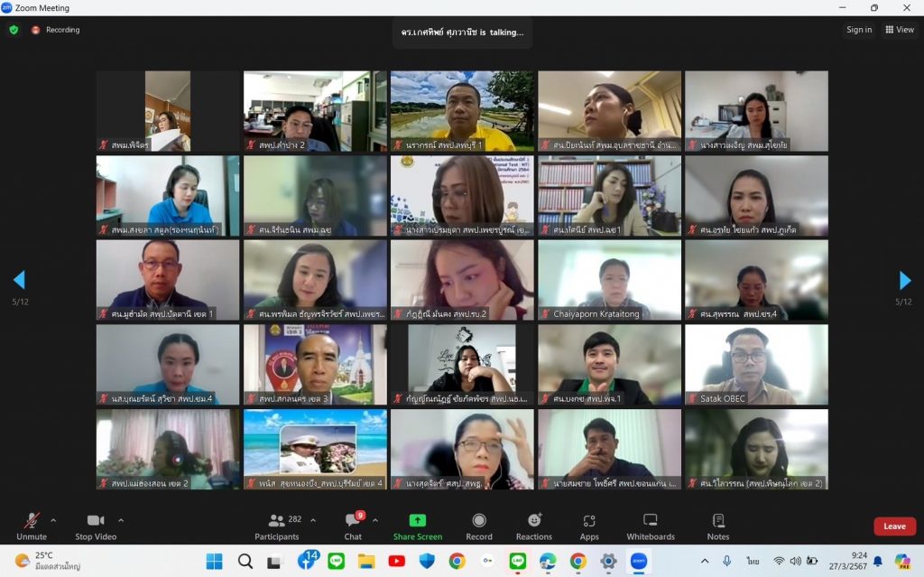
Task: Expand the caret next to Chat
Action: [x=375, y=520]
